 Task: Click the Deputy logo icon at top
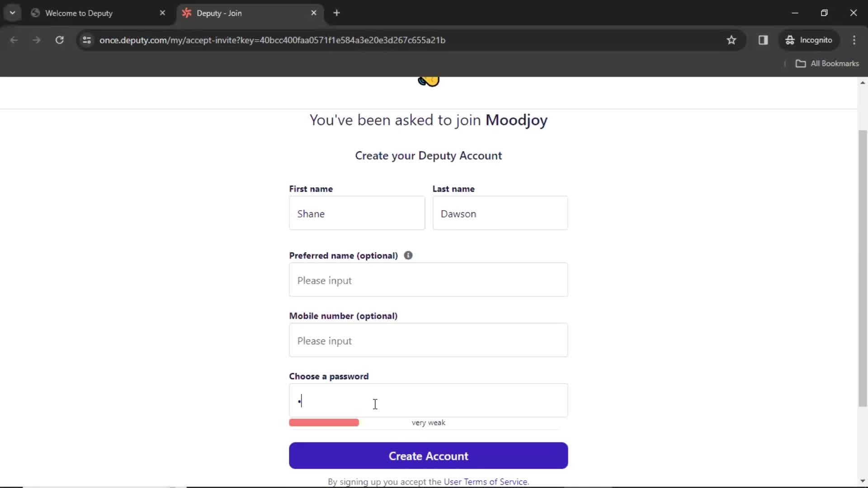(429, 80)
